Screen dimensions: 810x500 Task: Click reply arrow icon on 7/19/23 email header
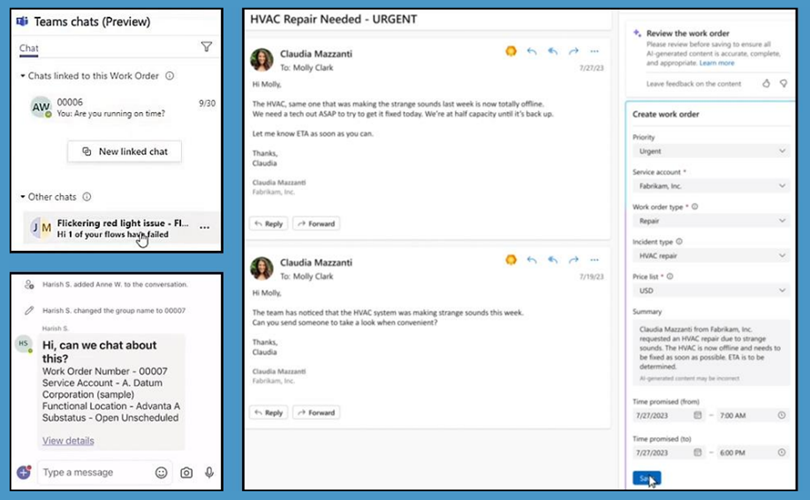[x=532, y=260]
